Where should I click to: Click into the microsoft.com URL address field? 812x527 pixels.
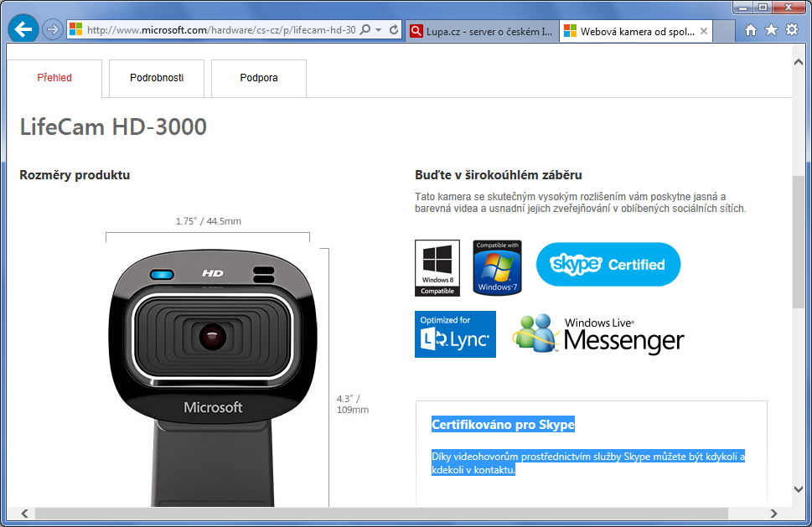coord(218,30)
